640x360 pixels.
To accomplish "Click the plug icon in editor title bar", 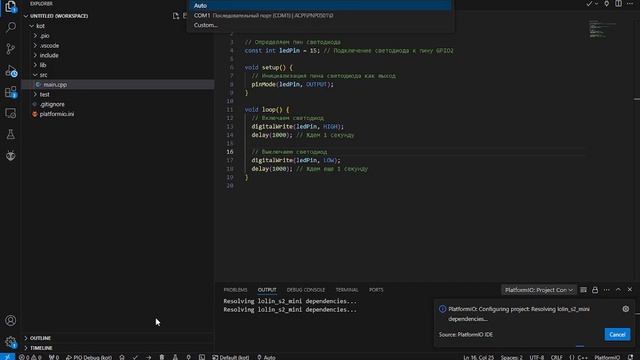I will coord(607,4).
